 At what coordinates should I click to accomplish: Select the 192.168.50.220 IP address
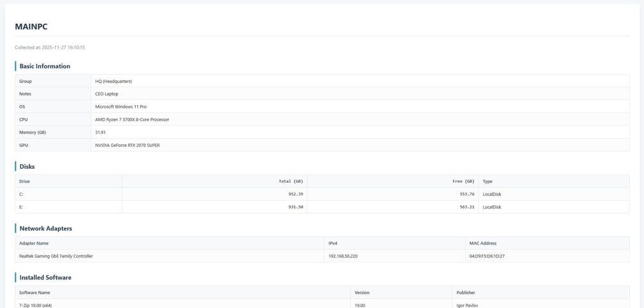(343, 256)
